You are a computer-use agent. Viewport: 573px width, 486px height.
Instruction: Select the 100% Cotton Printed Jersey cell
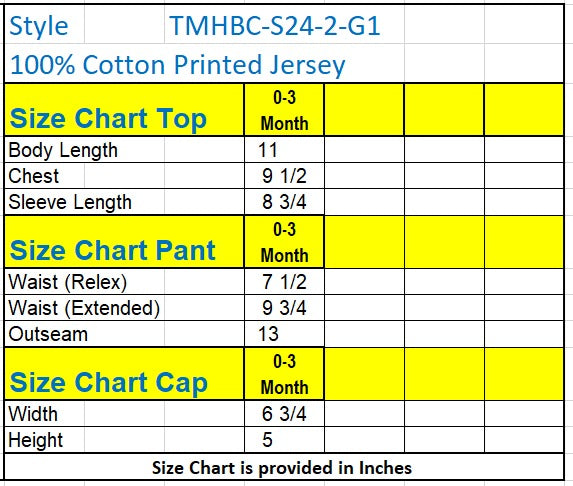177,65
